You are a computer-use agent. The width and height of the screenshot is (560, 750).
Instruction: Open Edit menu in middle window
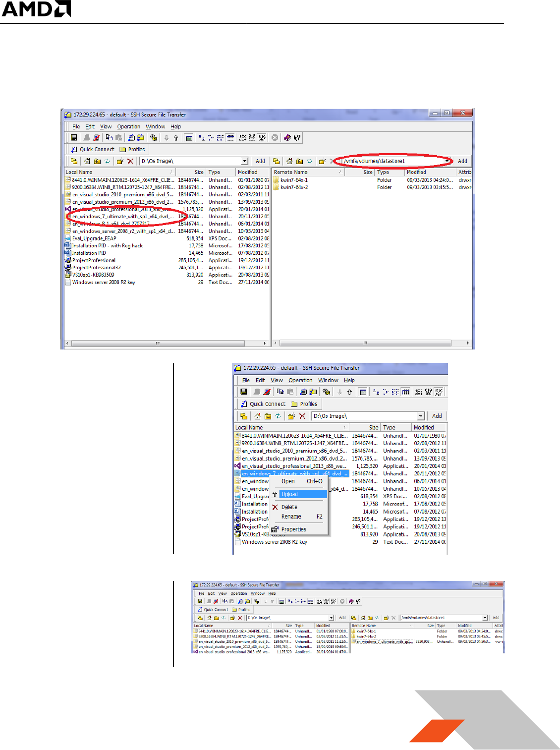[260, 380]
